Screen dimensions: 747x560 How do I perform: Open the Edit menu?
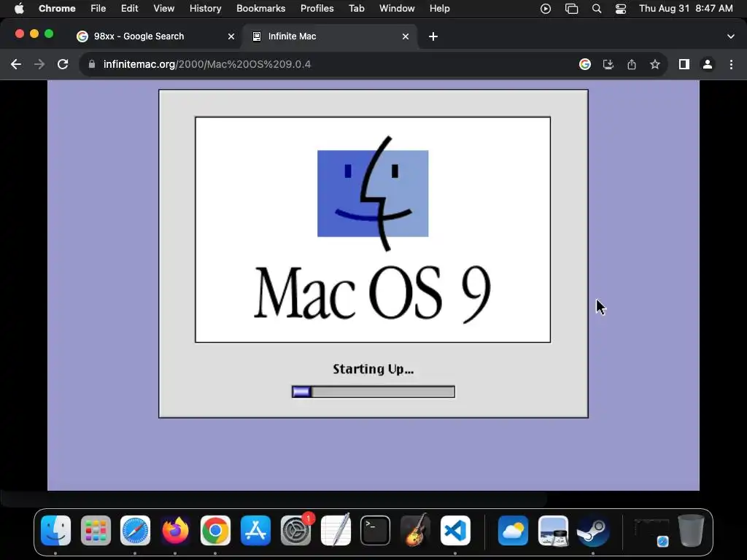pos(129,9)
